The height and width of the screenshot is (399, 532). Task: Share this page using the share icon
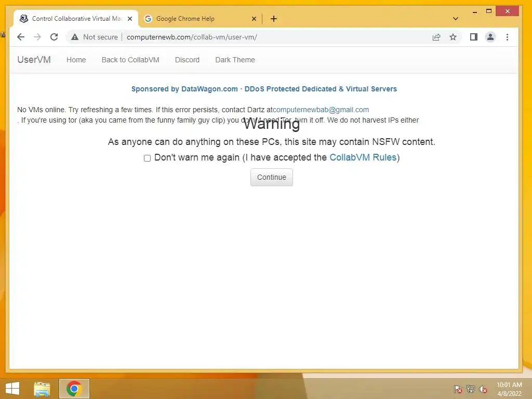click(436, 37)
